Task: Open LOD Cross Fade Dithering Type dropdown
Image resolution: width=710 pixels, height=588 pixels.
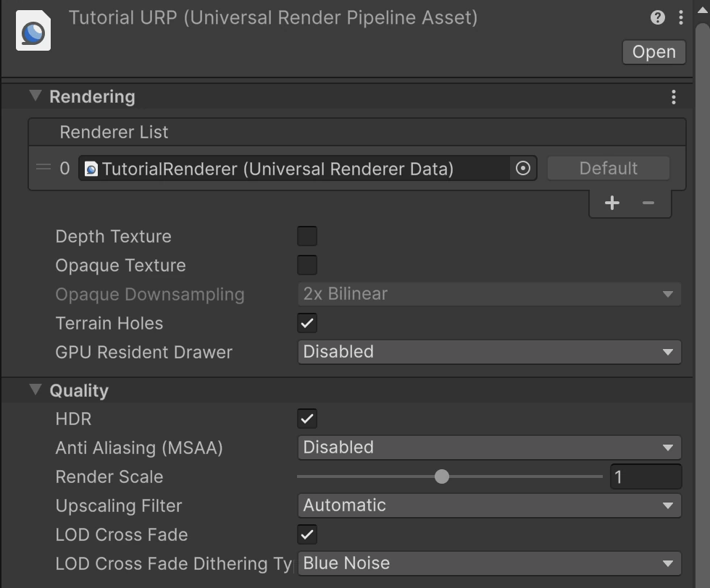Action: tap(489, 563)
